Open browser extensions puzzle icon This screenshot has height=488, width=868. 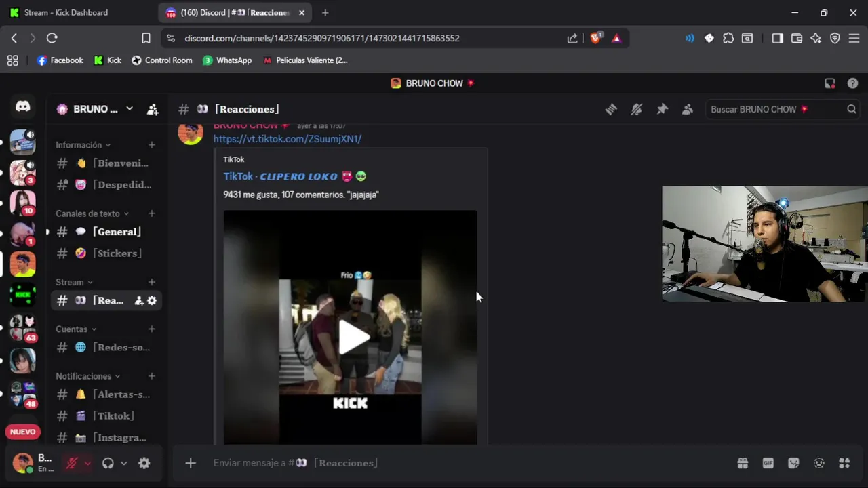pos(728,38)
